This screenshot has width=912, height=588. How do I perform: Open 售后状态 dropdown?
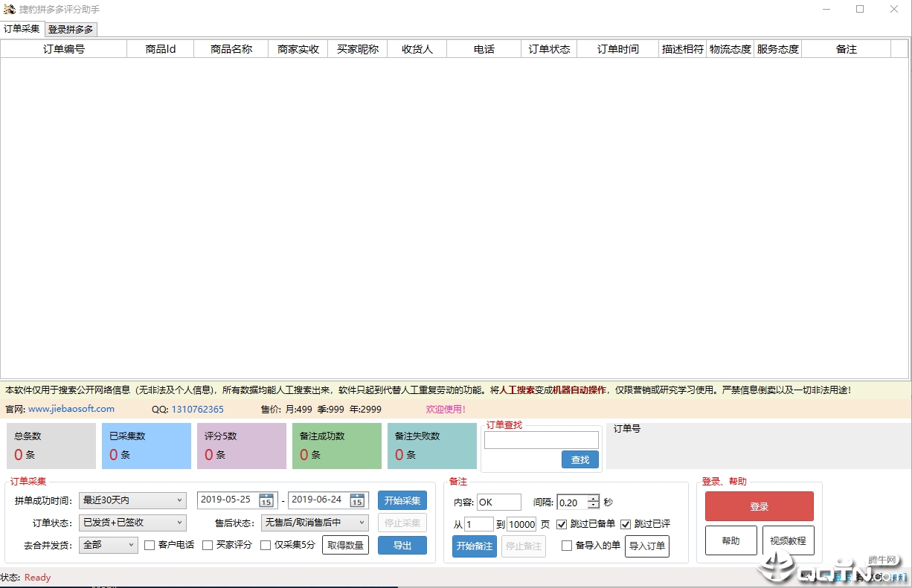[315, 523]
